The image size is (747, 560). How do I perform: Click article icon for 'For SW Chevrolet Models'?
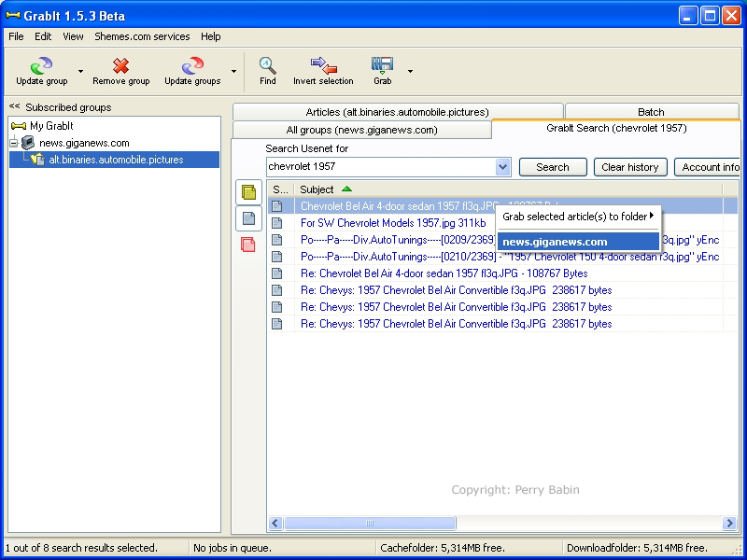pyautogui.click(x=276, y=223)
